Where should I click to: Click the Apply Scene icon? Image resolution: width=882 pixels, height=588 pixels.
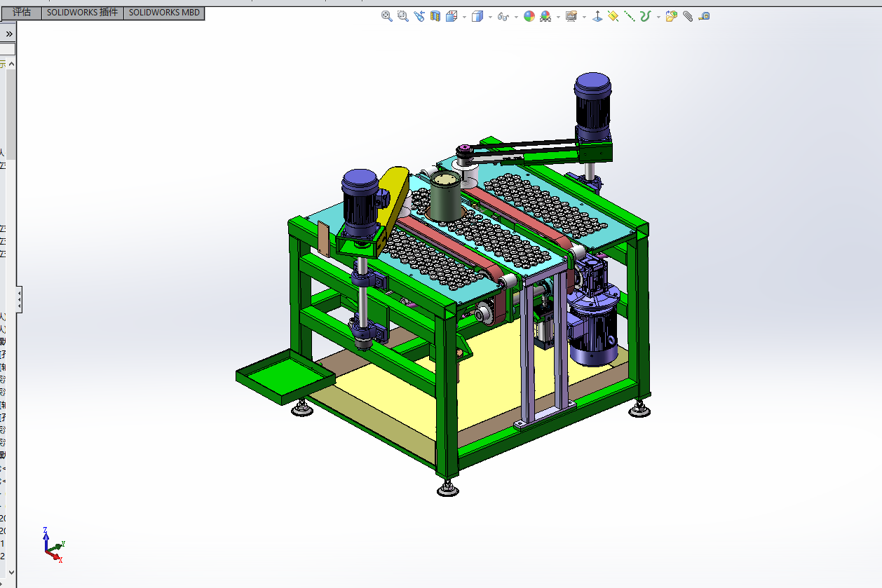click(x=545, y=16)
